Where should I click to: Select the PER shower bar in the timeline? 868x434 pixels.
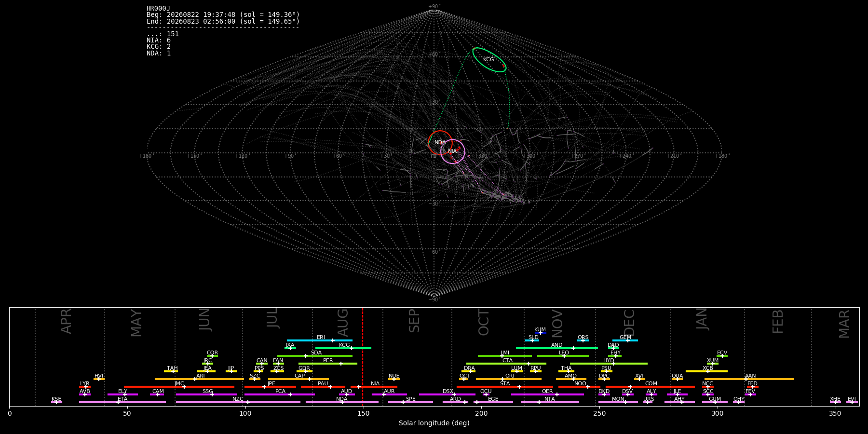point(328,364)
